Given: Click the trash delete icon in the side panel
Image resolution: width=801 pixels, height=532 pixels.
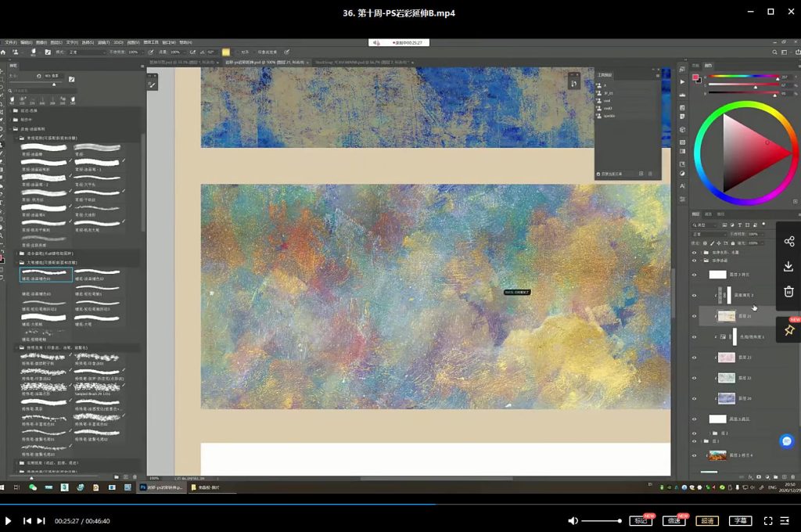Looking at the screenshot, I should tap(788, 292).
